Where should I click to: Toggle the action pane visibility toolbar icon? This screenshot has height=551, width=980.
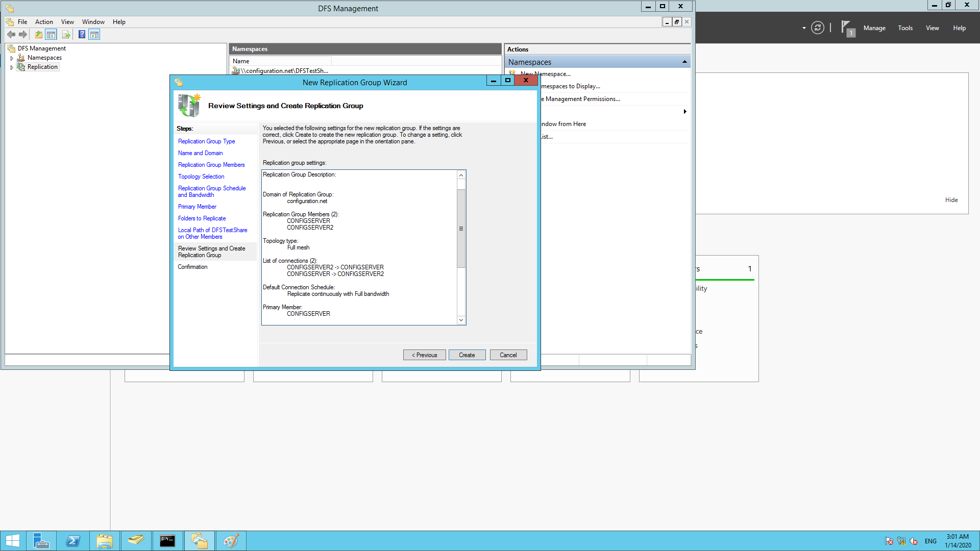pyautogui.click(x=94, y=34)
